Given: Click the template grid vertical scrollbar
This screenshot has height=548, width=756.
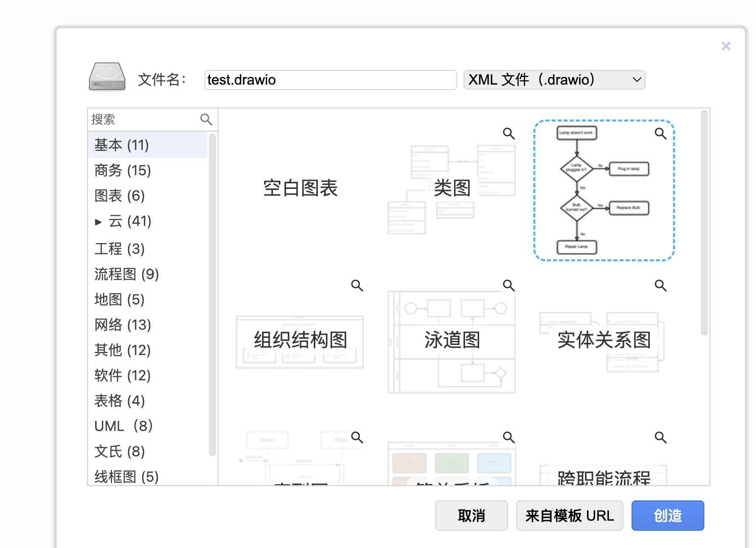Looking at the screenshot, I should 704,223.
